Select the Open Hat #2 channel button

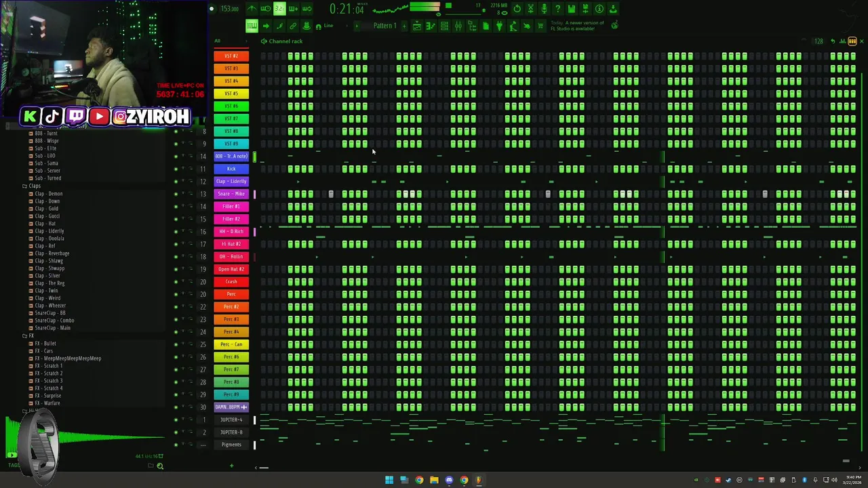pyautogui.click(x=231, y=269)
